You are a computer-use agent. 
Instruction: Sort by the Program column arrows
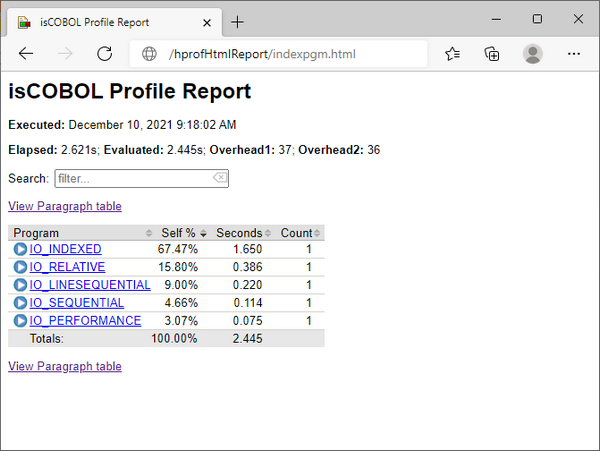click(149, 233)
